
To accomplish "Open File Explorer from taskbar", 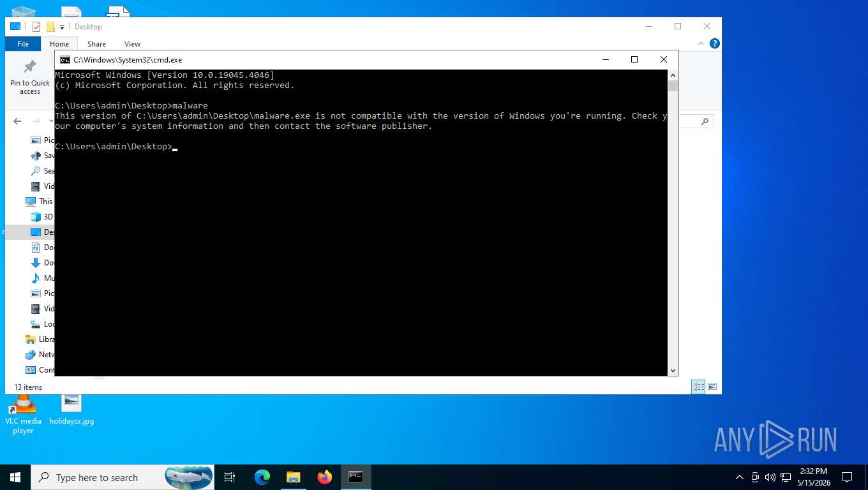I will click(x=293, y=477).
